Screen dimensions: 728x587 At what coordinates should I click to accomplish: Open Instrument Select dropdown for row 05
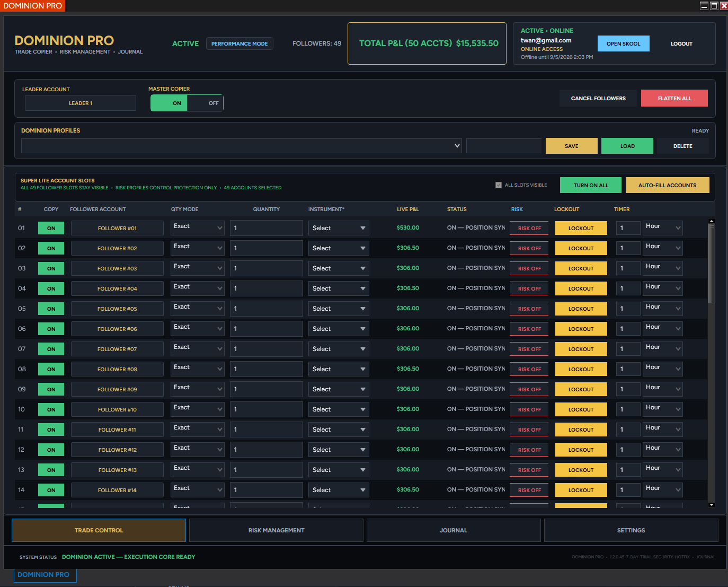(339, 309)
